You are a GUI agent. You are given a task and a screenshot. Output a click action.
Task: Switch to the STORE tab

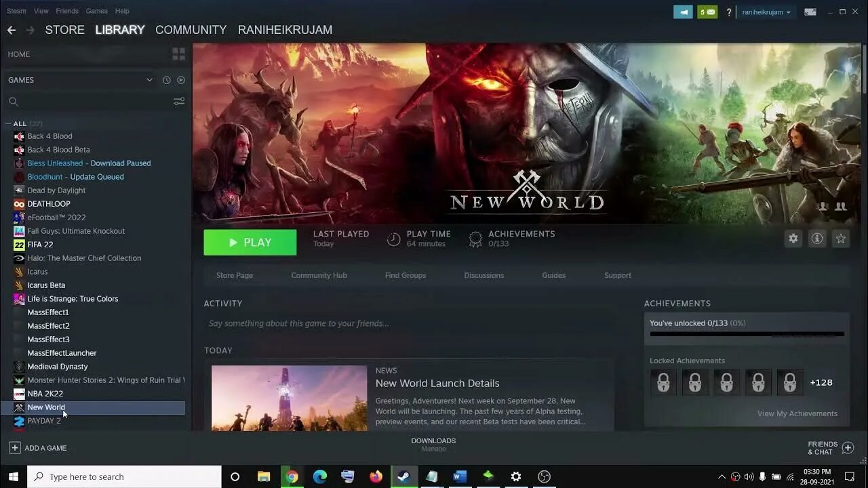click(x=64, y=30)
